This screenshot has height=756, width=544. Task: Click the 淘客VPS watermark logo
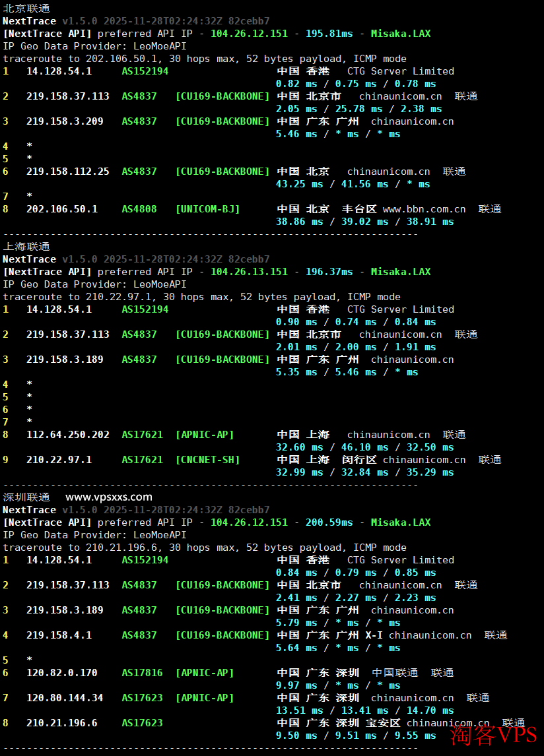click(494, 734)
